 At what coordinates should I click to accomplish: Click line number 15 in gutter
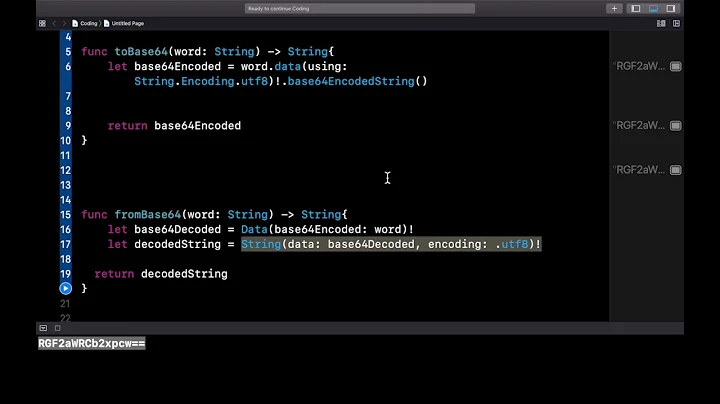tap(66, 215)
